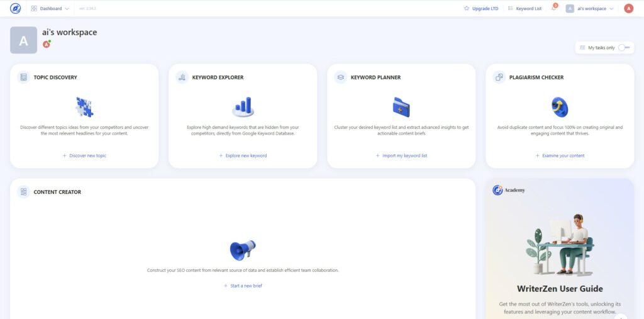Image resolution: width=644 pixels, height=319 pixels.
Task: Click the Plagiarism Checker header icon
Action: [x=499, y=77]
